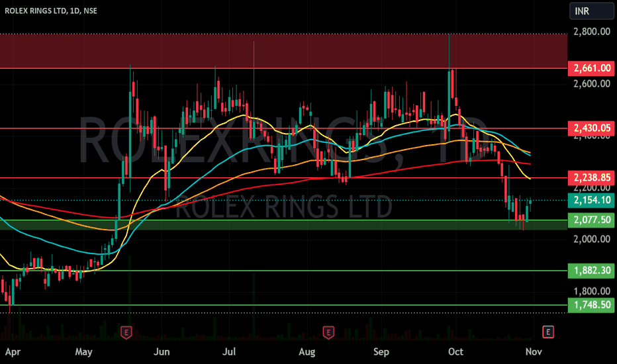Click the ROLEX RINGS LTD, 1D, NSE title
This screenshot has width=617, height=364.
[x=51, y=11]
